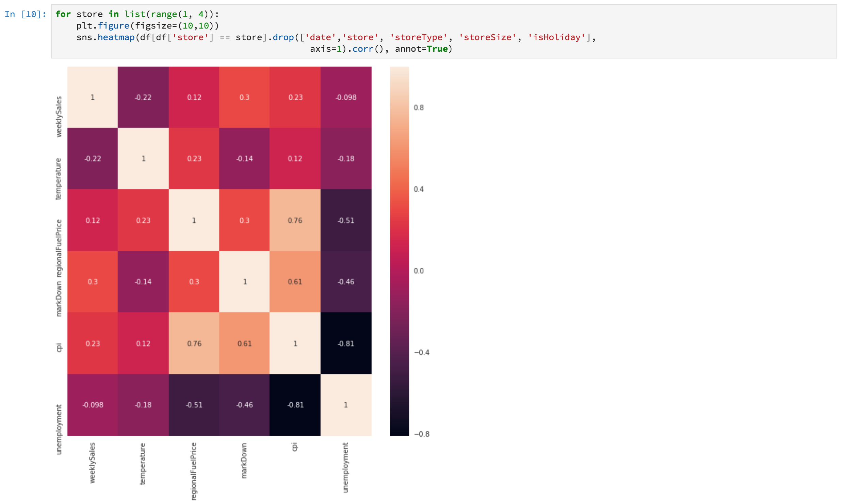Click inside the code cell's first line

136,14
